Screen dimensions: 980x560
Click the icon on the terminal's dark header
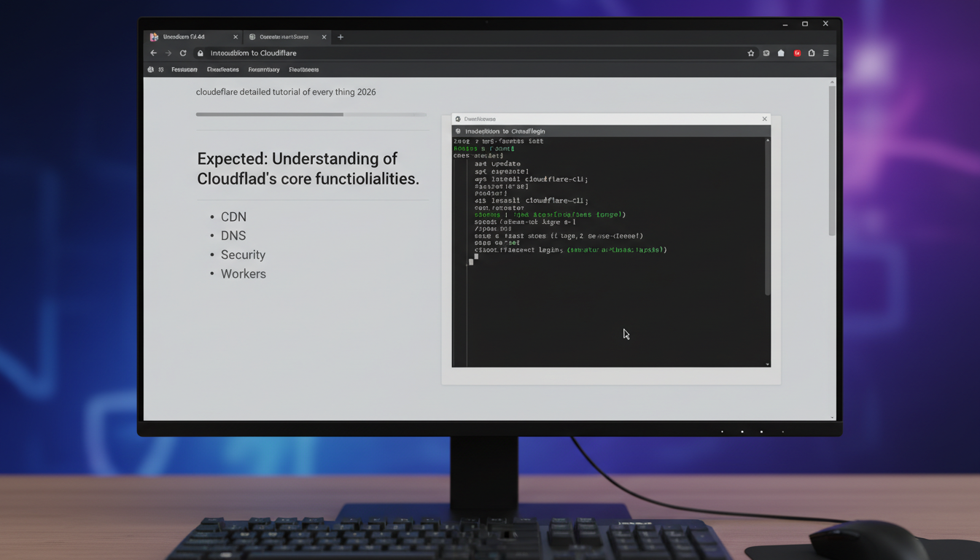pyautogui.click(x=458, y=131)
